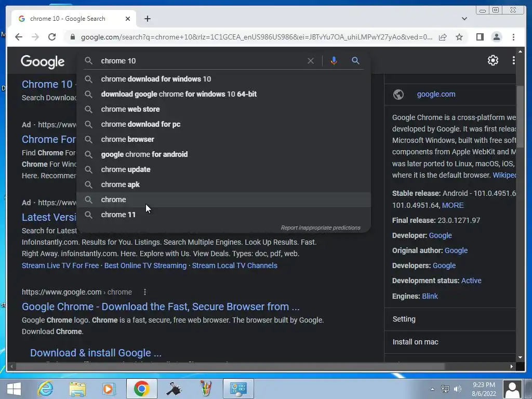Choose the 'chrome browser' suggestion
The image size is (532, 399).
[224, 139]
